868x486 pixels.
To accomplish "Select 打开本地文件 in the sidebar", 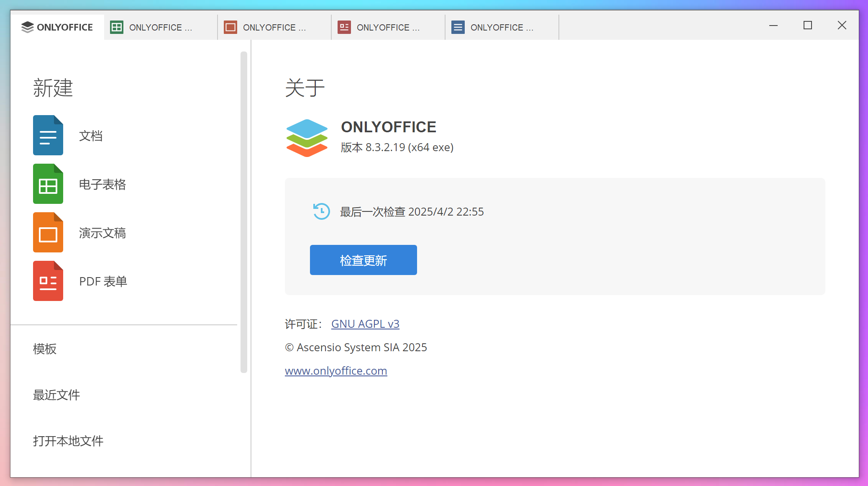I will (x=68, y=441).
